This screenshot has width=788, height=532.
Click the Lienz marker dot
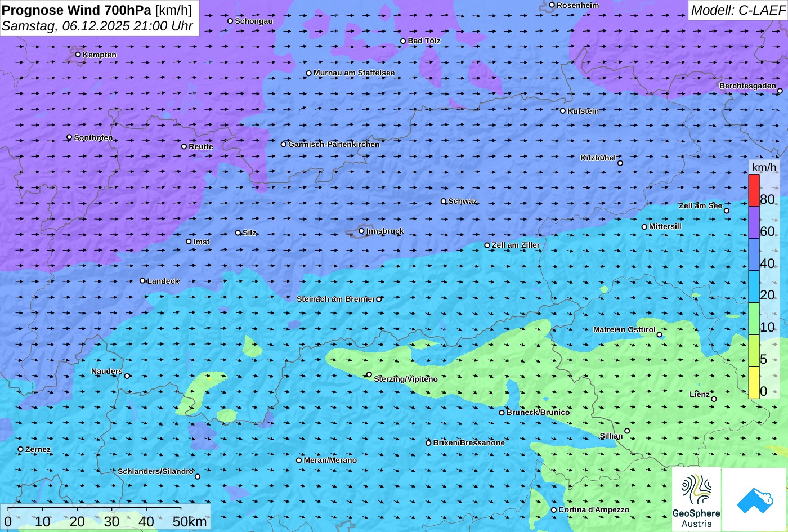click(714, 399)
